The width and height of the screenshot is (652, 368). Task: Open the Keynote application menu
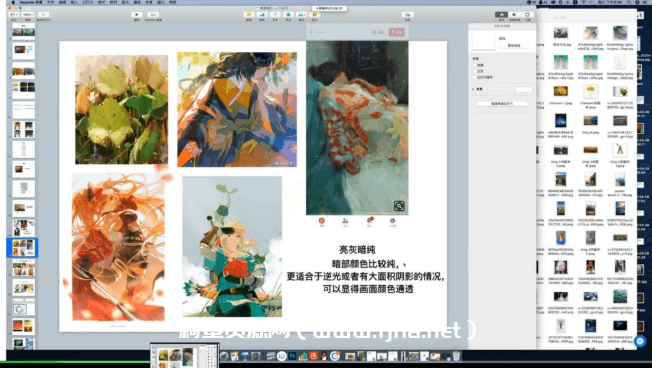(31, 2)
